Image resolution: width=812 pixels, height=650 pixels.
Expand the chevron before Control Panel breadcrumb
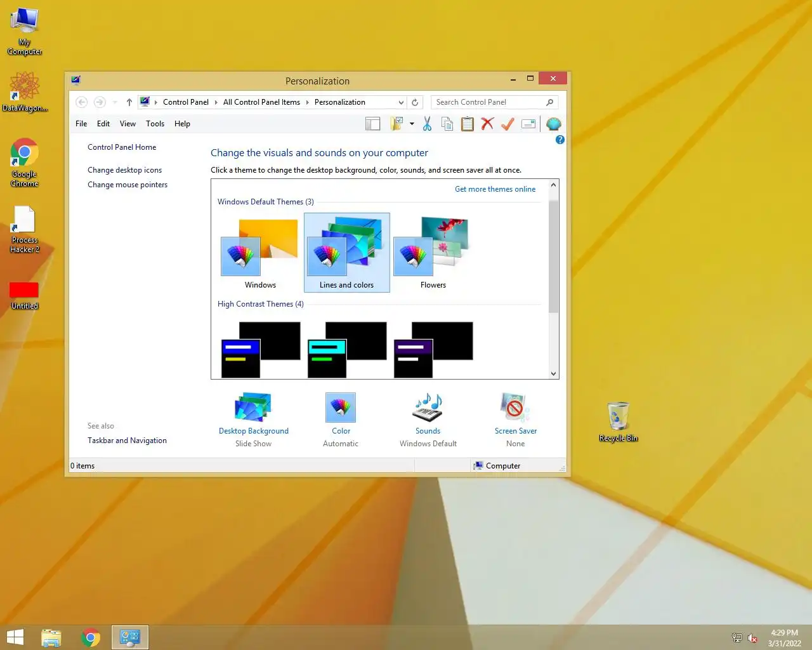[156, 102]
